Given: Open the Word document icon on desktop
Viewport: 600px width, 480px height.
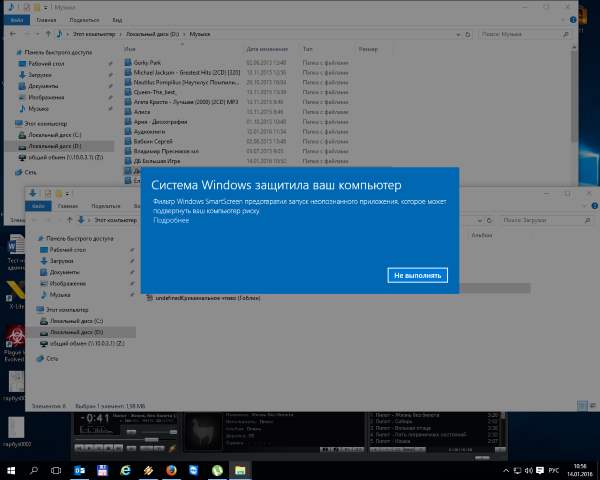Looking at the screenshot, I should 15,244.
